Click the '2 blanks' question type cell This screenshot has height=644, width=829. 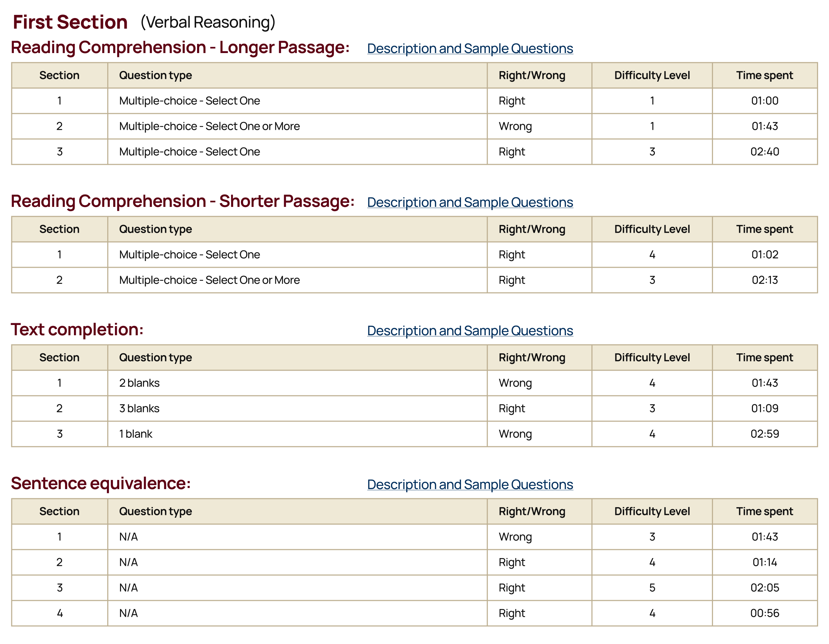[139, 383]
